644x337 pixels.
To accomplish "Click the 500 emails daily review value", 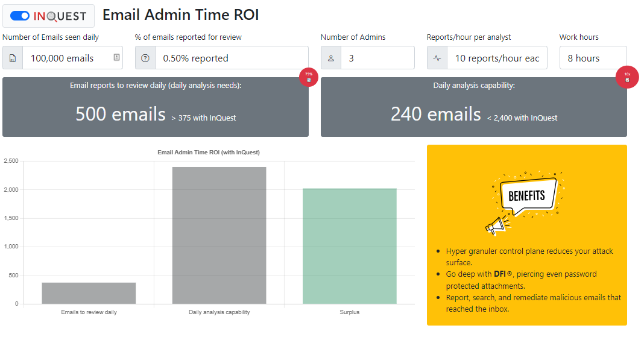I will click(121, 114).
